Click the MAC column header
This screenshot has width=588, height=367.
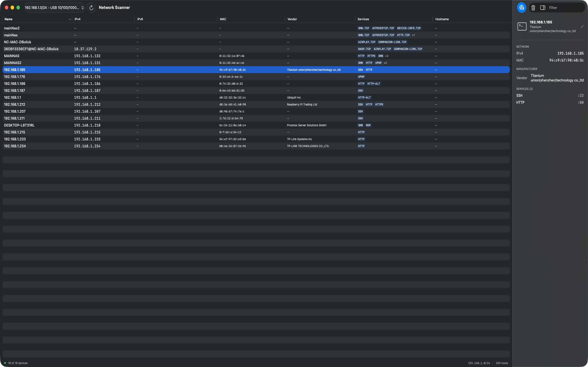pos(223,19)
